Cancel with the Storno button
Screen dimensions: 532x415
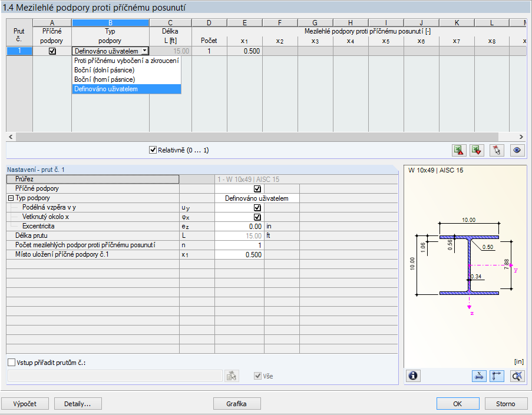tap(505, 404)
